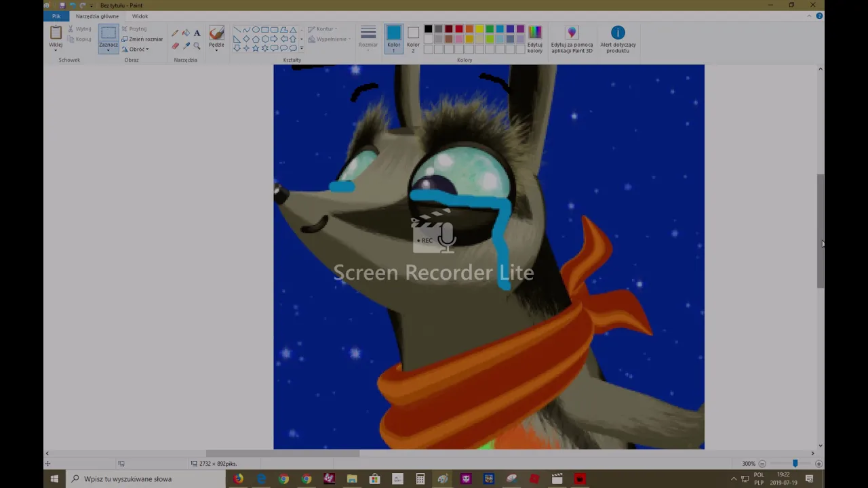This screenshot has width=868, height=488.
Task: Open the Microsoft Store taskbar icon
Action: coord(374,479)
